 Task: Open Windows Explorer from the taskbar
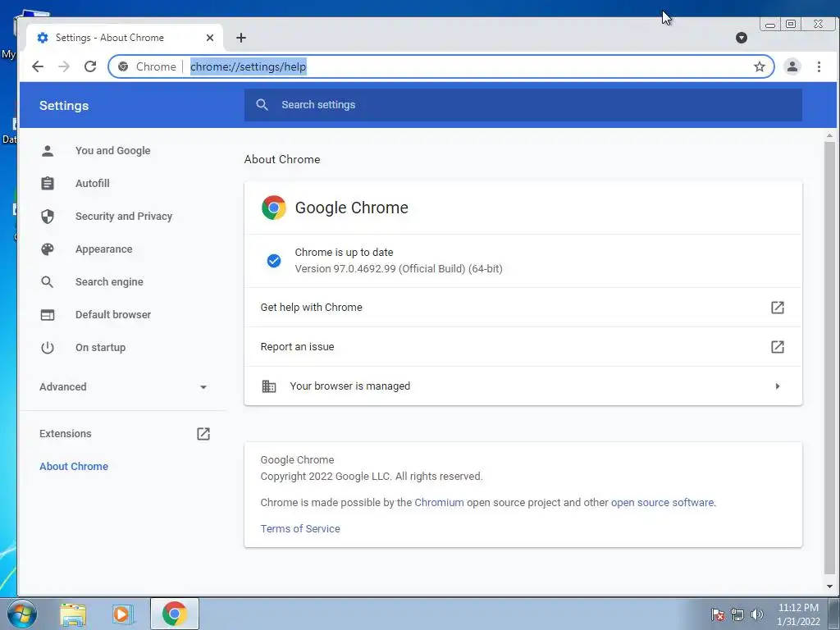[73, 614]
